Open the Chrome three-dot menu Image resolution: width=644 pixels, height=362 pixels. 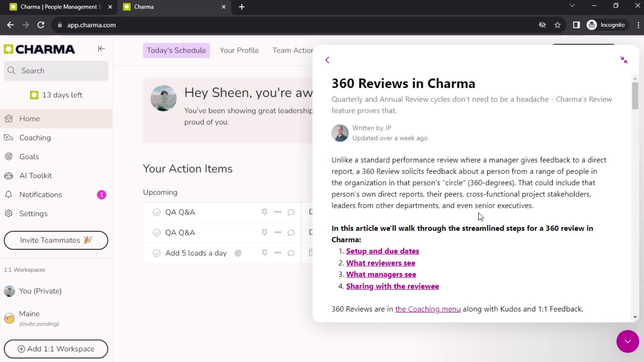638,25
